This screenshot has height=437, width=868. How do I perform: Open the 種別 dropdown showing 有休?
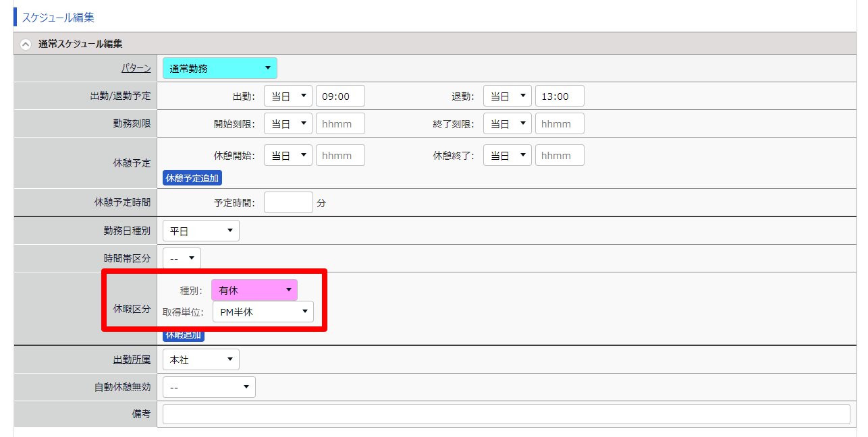254,290
